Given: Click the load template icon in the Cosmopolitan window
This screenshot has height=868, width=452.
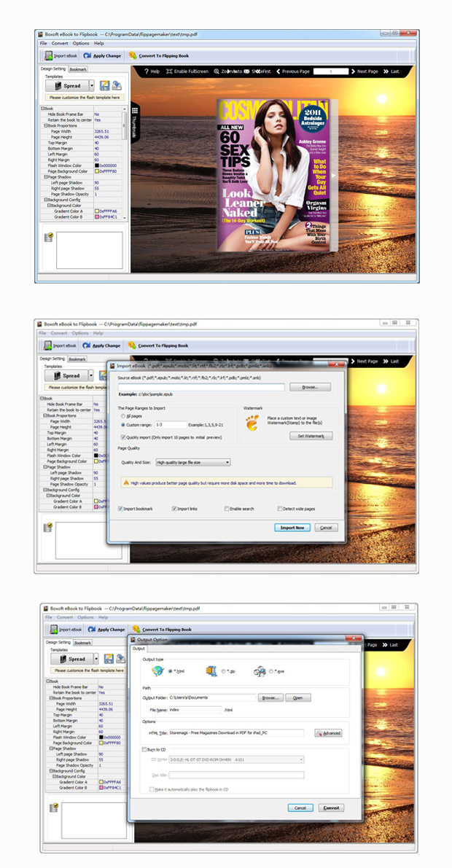Looking at the screenshot, I should [x=117, y=85].
